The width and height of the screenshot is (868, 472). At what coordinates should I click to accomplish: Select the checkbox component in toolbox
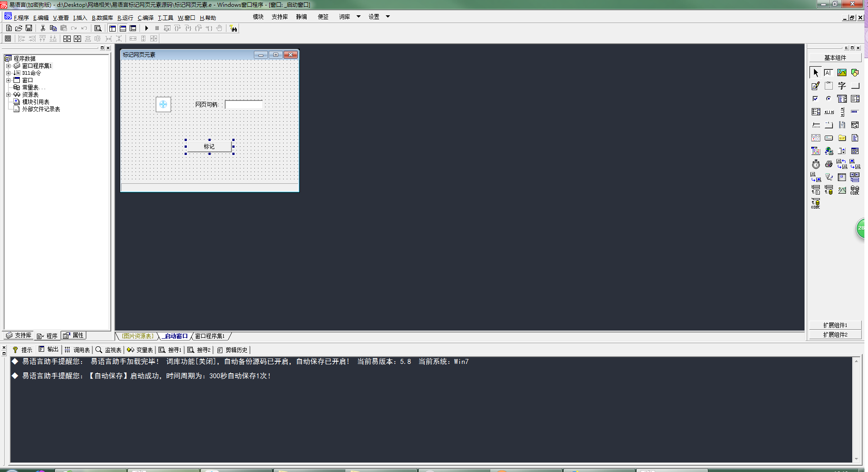tap(816, 99)
